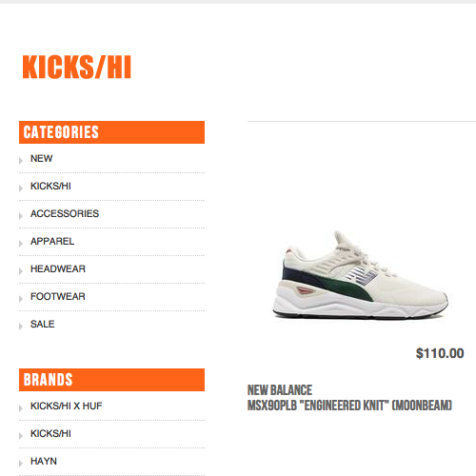
Task: Click the arrow bullet beside NEW
Action: click(21, 161)
